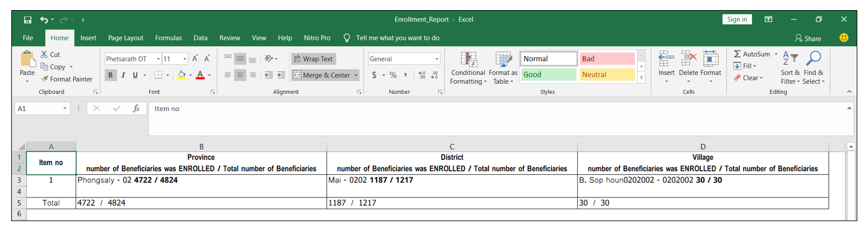The width and height of the screenshot is (868, 233).
Task: Apply percent style formatting
Action: [393, 75]
